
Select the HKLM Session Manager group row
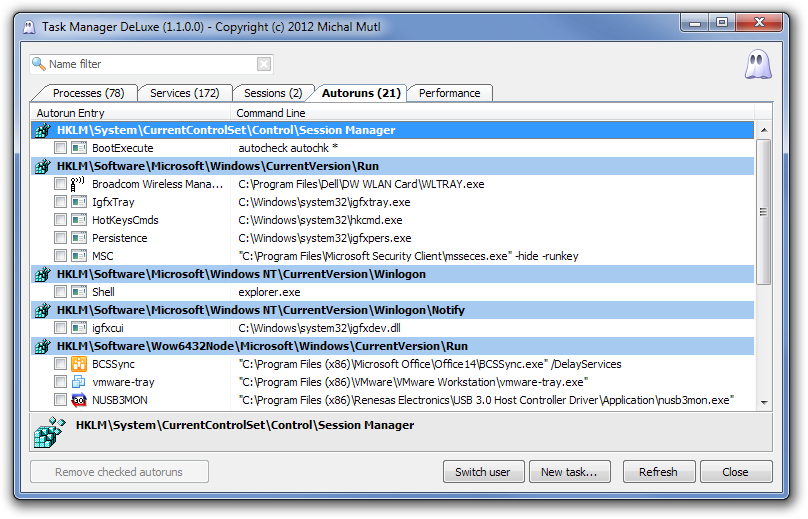coord(393,130)
